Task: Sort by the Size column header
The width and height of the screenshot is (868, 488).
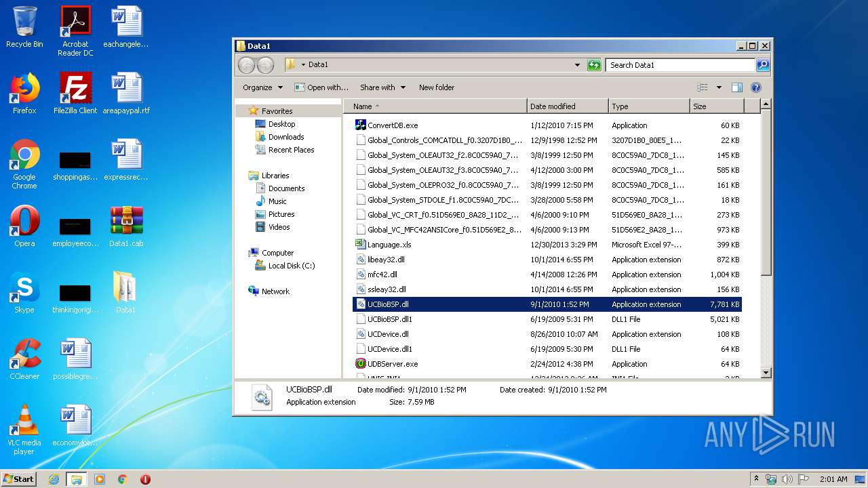Action: [717, 106]
